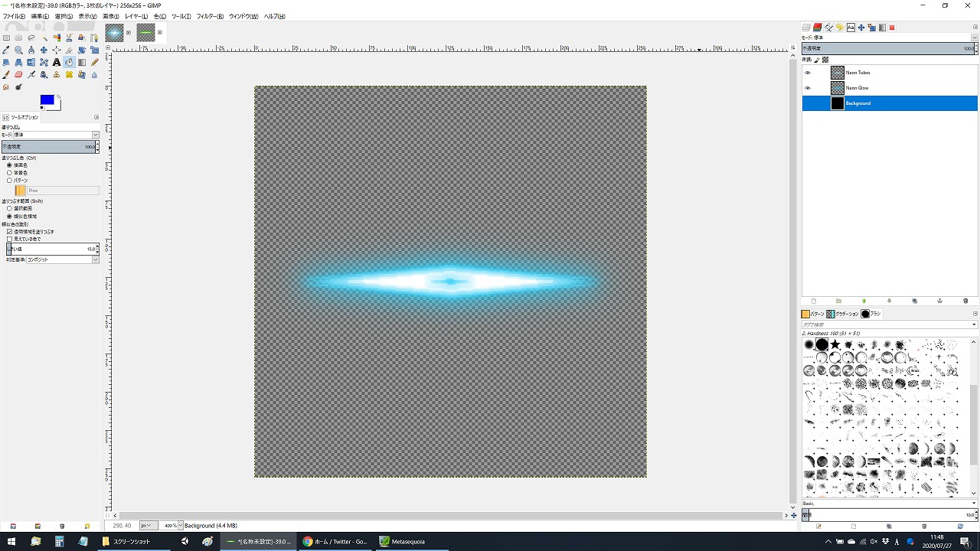
Task: Select the Clone stamp tool
Action: (x=57, y=74)
